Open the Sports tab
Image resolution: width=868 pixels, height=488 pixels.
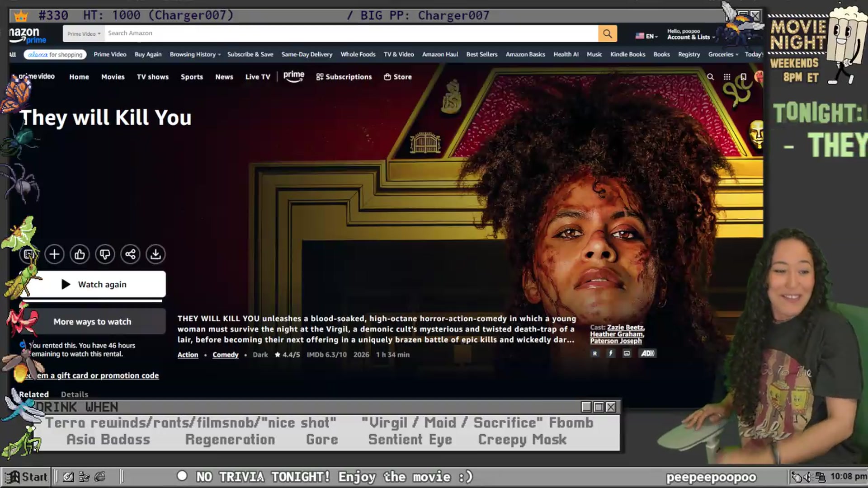pyautogui.click(x=192, y=77)
